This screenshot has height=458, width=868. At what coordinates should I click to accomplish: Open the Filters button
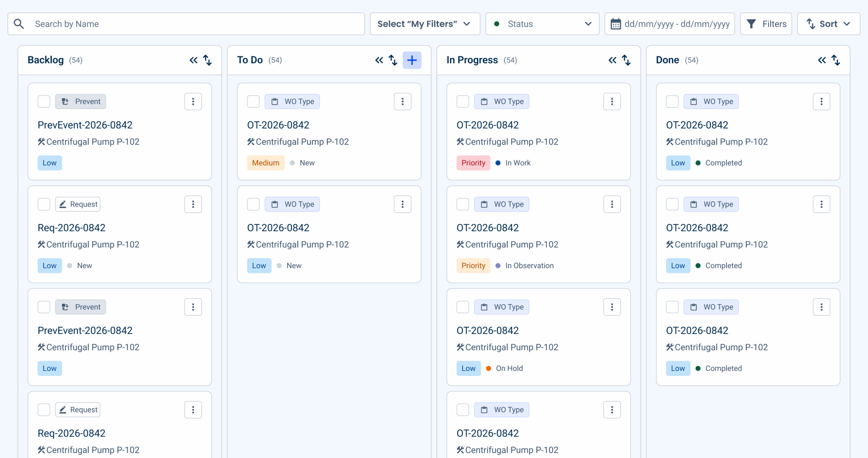766,24
